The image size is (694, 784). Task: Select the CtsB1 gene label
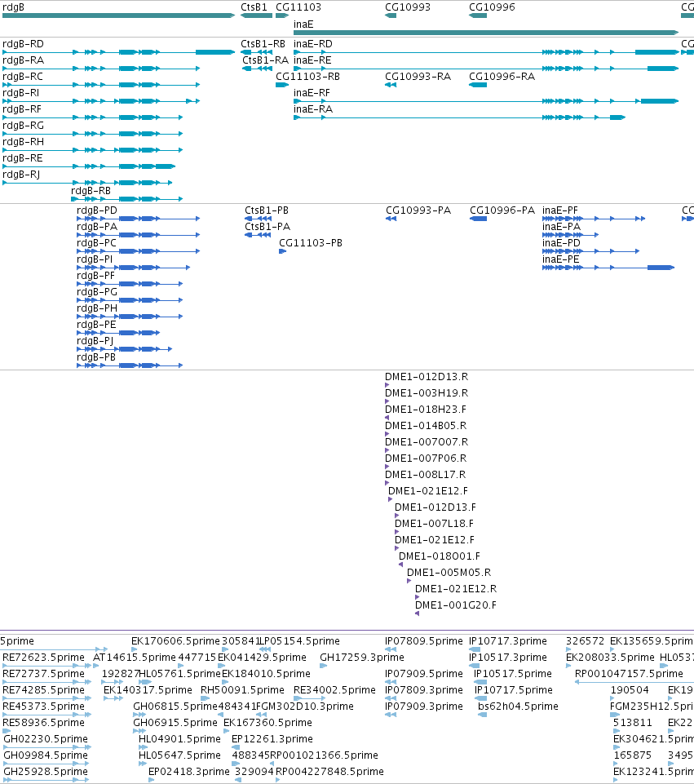tap(254, 7)
